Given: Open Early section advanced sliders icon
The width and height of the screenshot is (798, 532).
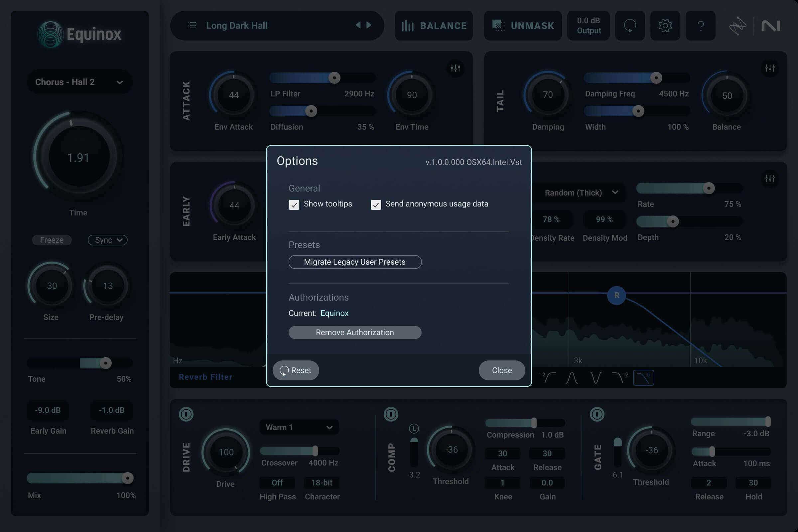Looking at the screenshot, I should point(770,179).
